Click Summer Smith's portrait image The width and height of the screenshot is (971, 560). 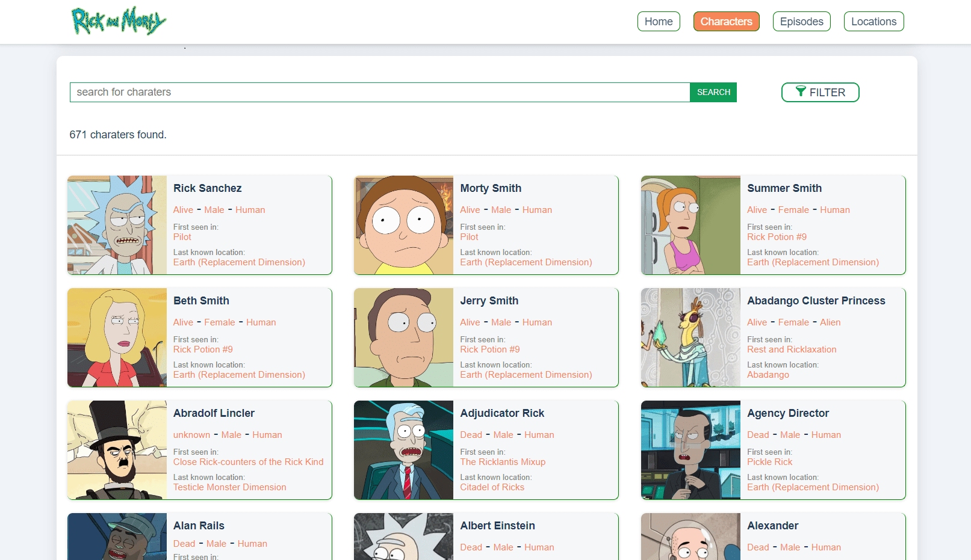690,225
